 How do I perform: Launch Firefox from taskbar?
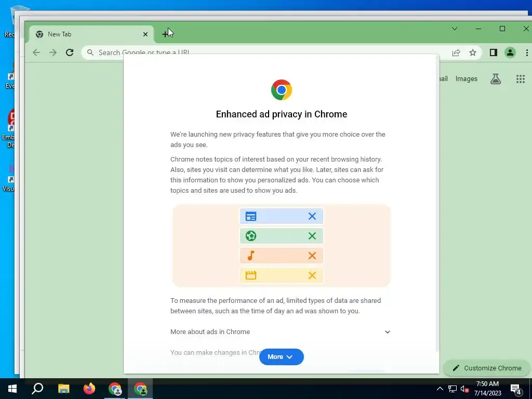point(89,389)
